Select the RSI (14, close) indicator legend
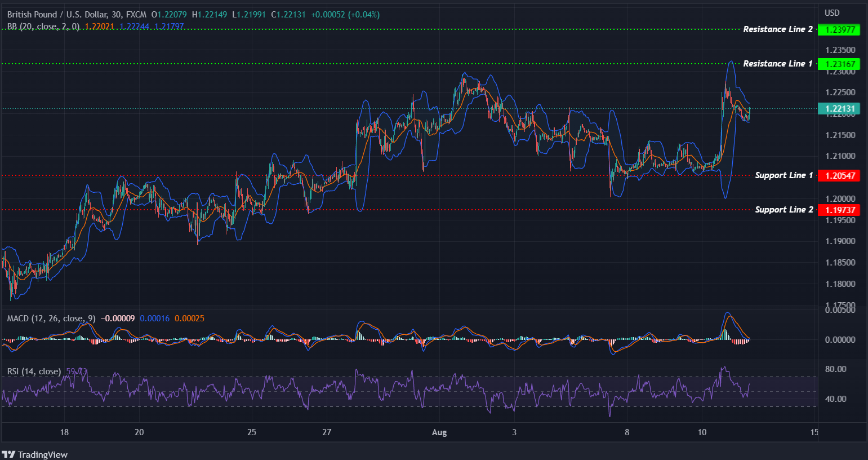Image resolution: width=868 pixels, height=460 pixels. pyautogui.click(x=34, y=371)
